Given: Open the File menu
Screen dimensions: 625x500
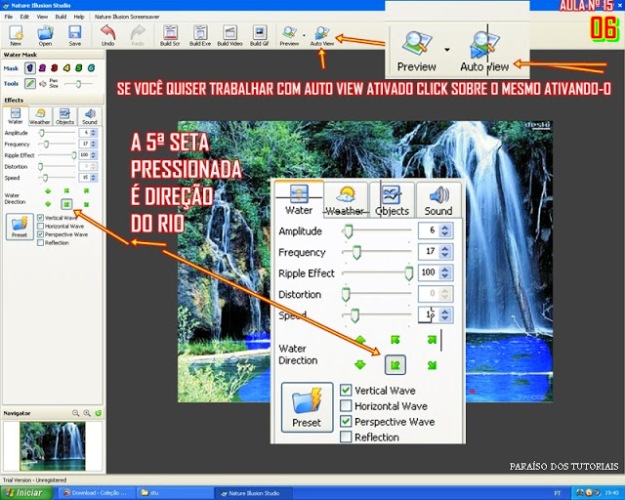Looking at the screenshot, I should tap(8, 17).
